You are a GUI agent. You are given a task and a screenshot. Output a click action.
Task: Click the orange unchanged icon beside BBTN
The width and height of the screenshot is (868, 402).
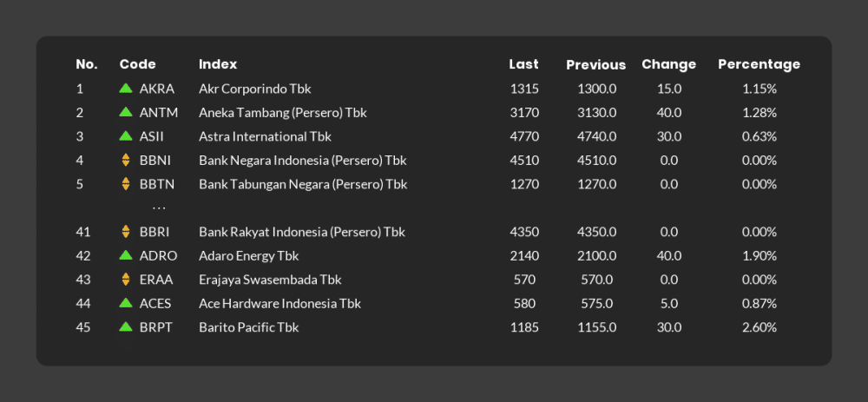click(x=126, y=184)
